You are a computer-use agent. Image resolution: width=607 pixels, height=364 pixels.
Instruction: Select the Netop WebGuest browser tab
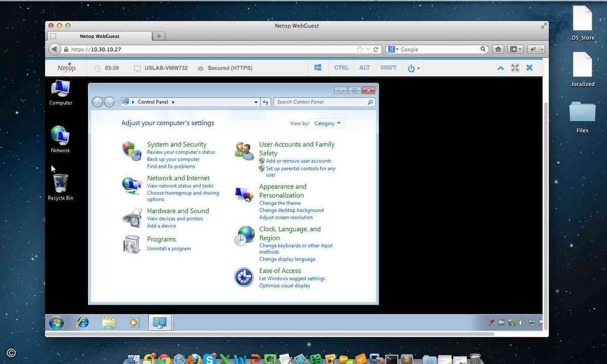click(x=100, y=36)
